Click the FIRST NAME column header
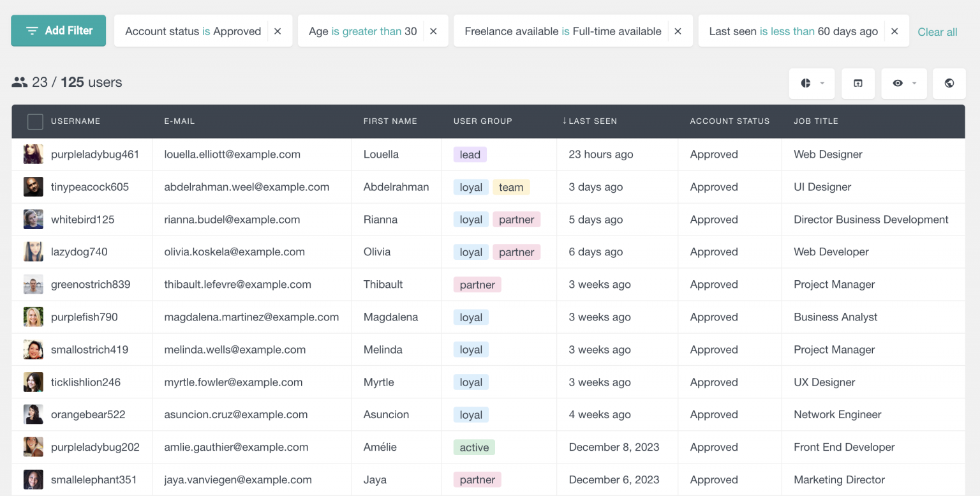The height and width of the screenshot is (496, 980). coord(390,121)
